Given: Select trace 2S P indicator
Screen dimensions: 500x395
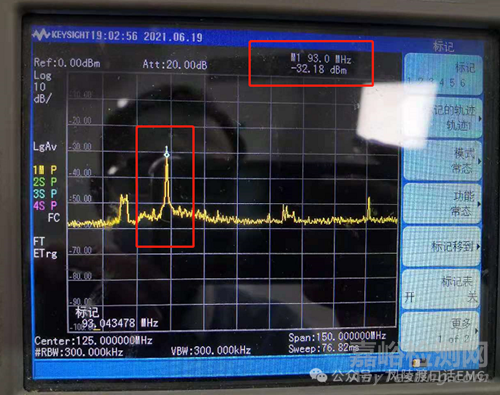Looking at the screenshot, I should [x=45, y=182].
